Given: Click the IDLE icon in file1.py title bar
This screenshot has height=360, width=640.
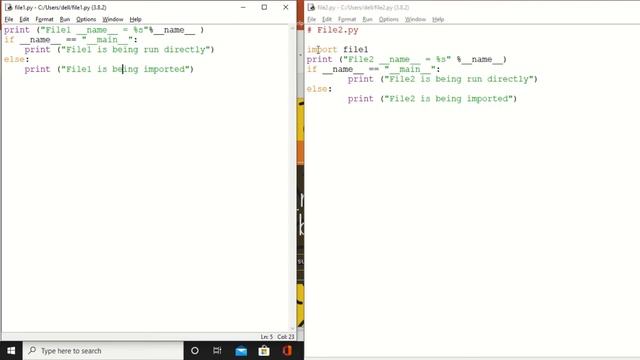Looking at the screenshot, I should (x=8, y=7).
